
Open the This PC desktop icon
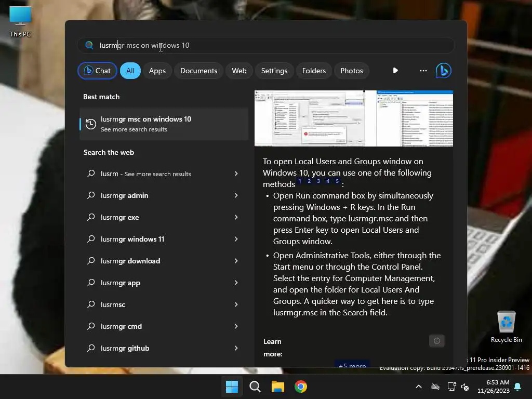[20, 21]
